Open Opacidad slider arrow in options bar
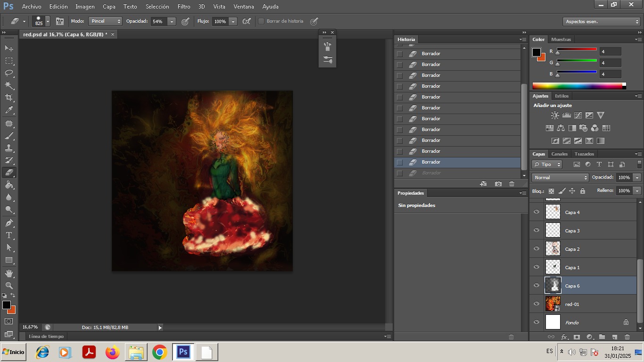This screenshot has height=362, width=644. click(172, 21)
